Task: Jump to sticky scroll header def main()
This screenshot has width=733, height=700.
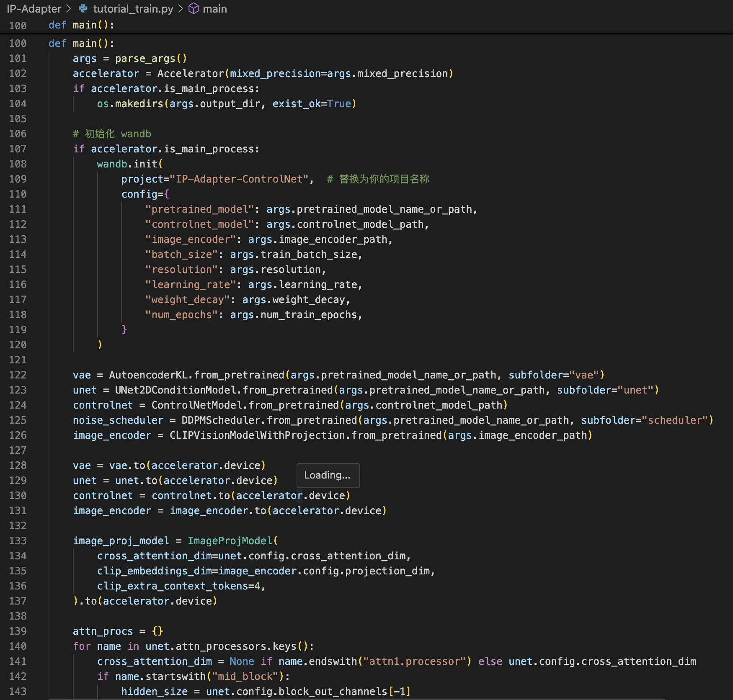Action: click(81, 25)
